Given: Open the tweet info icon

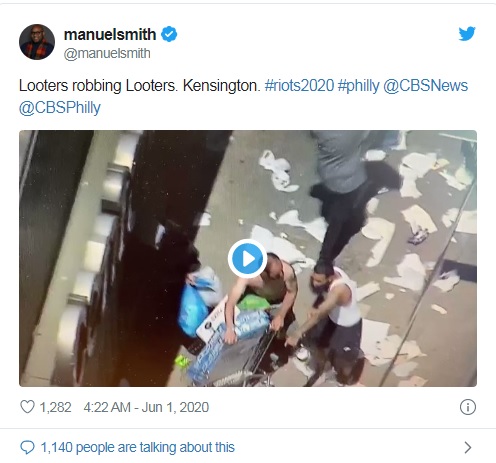Looking at the screenshot, I should (x=468, y=407).
